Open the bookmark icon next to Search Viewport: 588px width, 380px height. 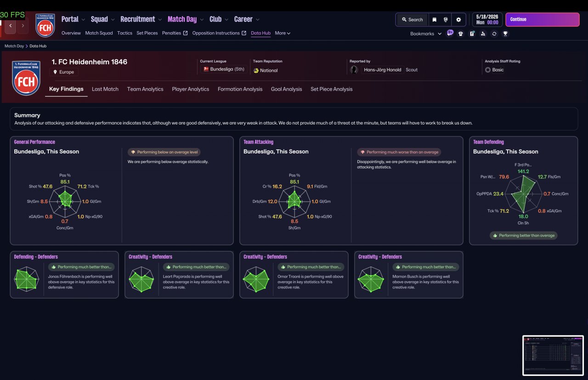click(x=434, y=20)
